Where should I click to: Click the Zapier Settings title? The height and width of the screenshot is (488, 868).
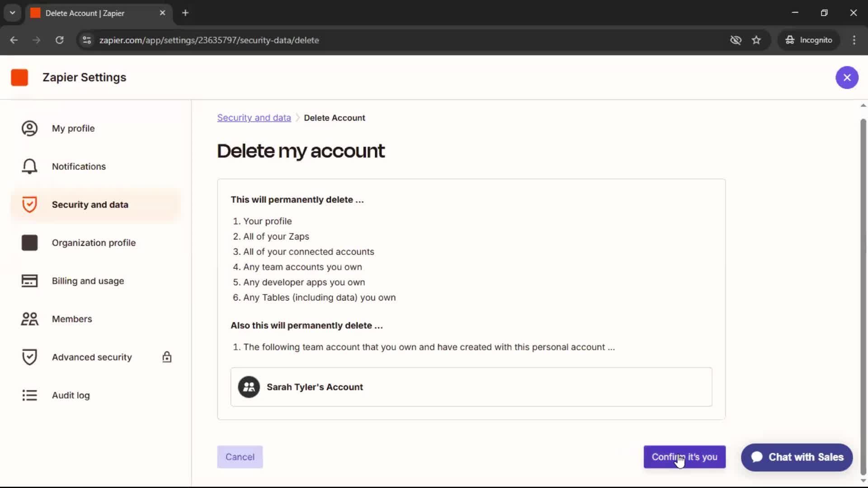click(x=85, y=77)
